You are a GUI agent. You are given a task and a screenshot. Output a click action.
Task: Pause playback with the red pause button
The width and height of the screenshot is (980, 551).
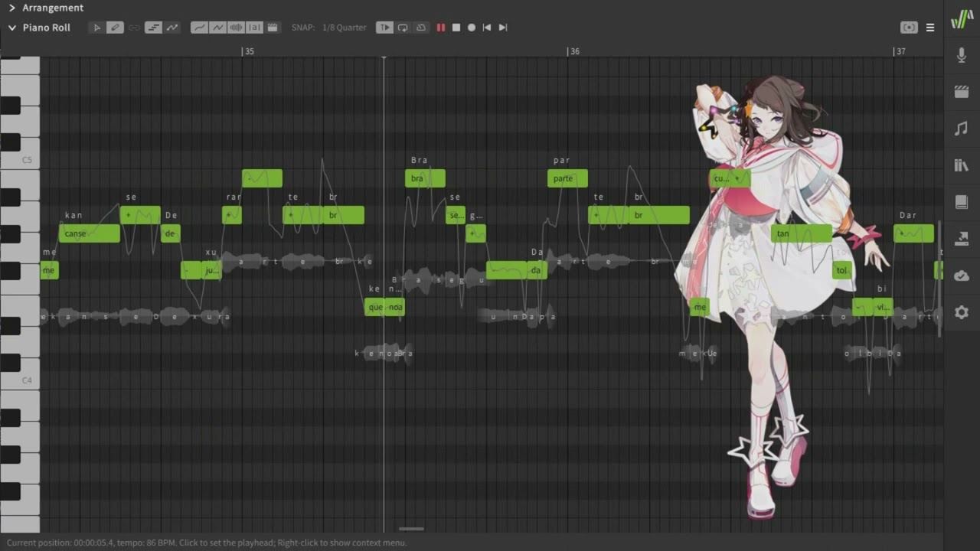tap(441, 28)
